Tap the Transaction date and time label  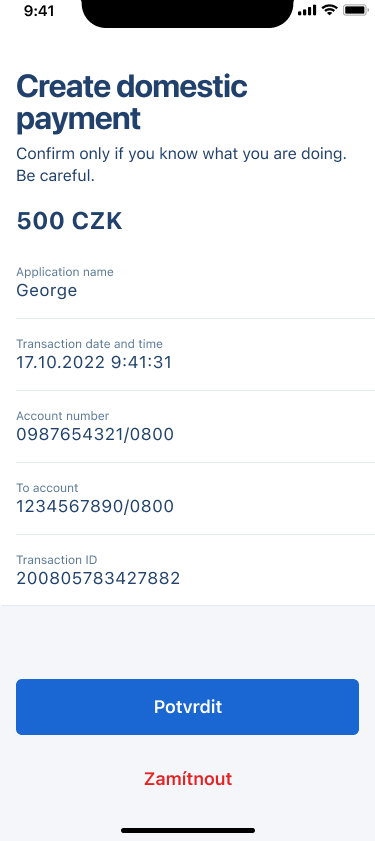click(x=90, y=344)
